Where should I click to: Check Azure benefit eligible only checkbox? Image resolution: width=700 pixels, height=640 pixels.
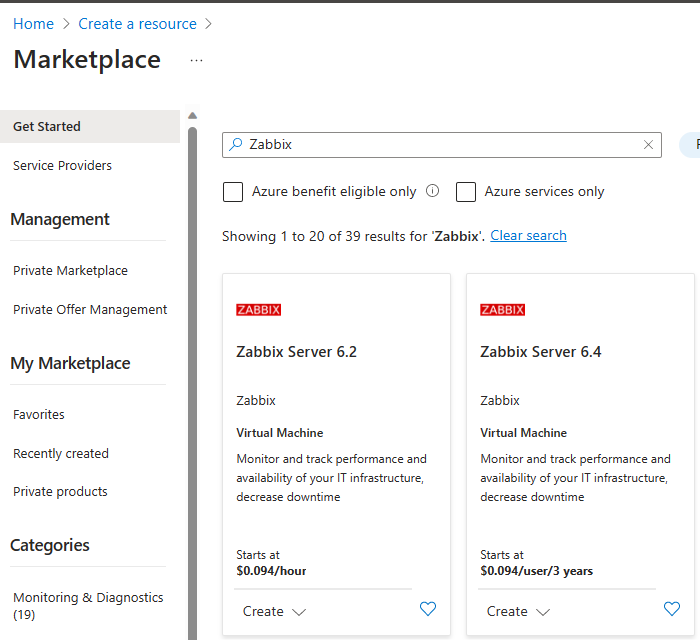click(x=233, y=192)
